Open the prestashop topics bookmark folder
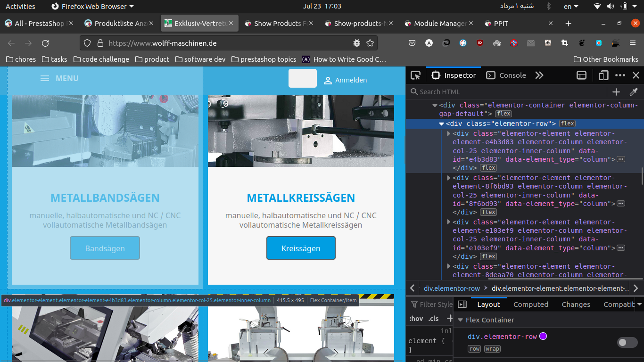644x362 pixels. [264, 59]
